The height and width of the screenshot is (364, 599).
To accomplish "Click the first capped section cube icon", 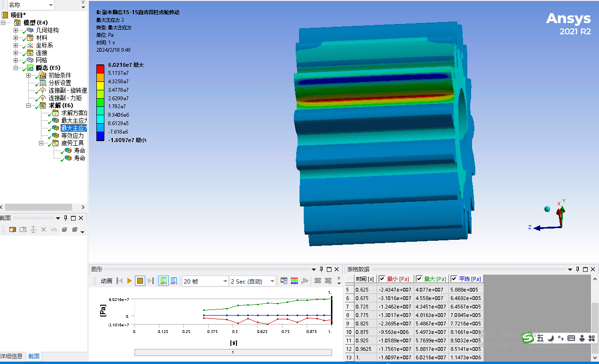I will (64, 229).
